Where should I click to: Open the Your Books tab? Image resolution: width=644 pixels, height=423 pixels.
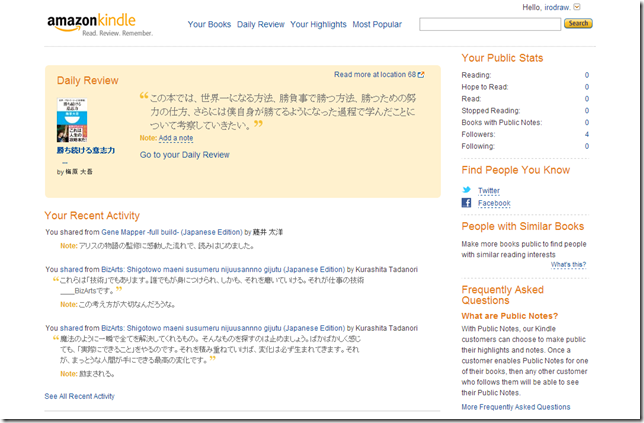tap(209, 25)
